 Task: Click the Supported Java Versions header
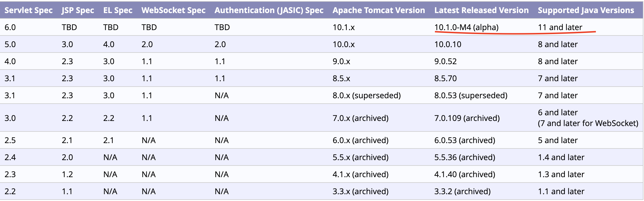tap(586, 10)
